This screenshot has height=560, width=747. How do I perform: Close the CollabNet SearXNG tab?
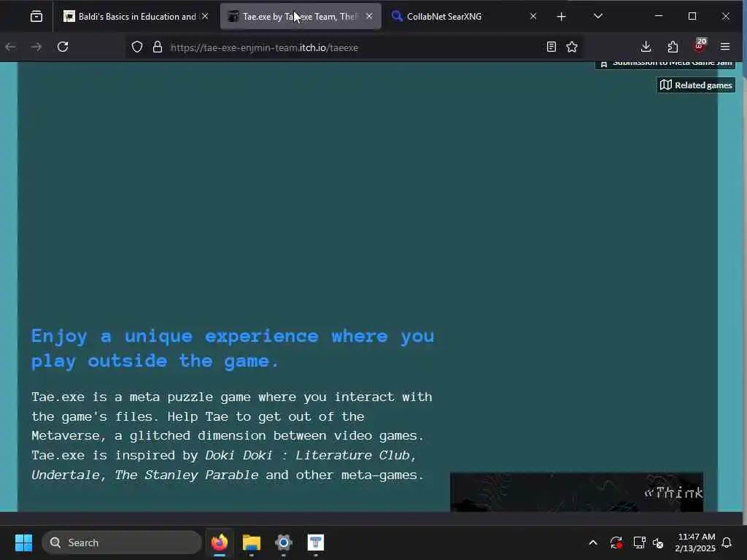533,16
